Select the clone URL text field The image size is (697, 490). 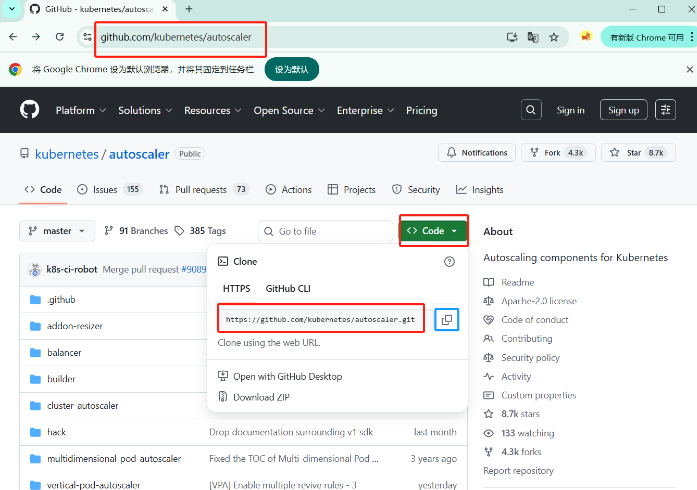(321, 319)
